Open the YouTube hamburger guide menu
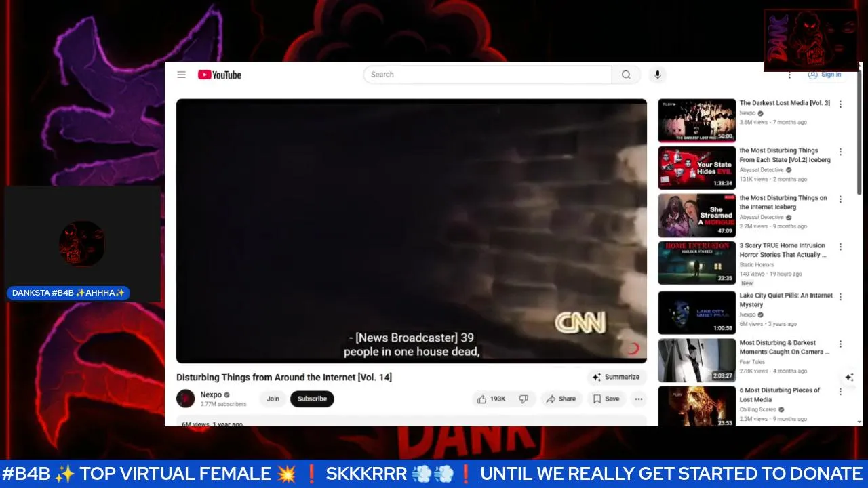This screenshot has width=868, height=488. 181,75
